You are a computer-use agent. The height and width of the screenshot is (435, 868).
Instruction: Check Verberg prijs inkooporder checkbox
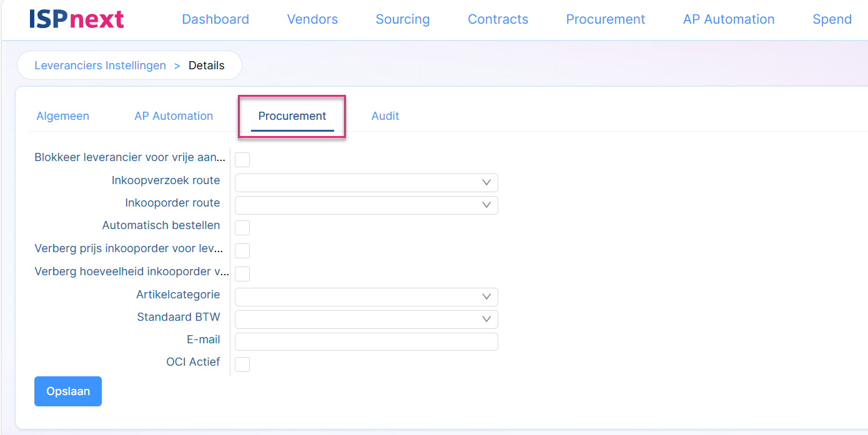(242, 251)
